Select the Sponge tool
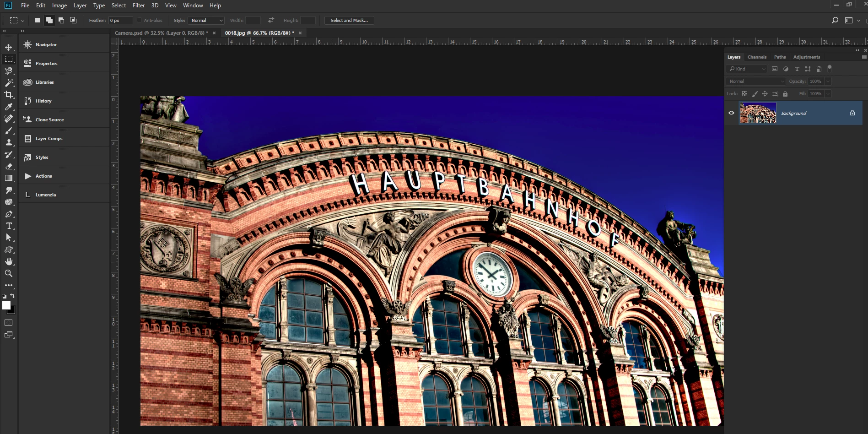The height and width of the screenshot is (434, 868). [x=9, y=202]
